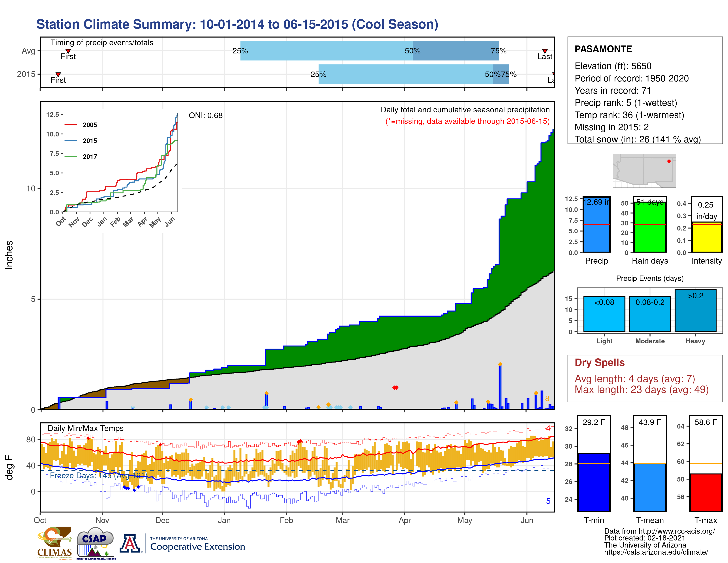
Task: Click the red 2005 legend line
Action: coord(71,125)
